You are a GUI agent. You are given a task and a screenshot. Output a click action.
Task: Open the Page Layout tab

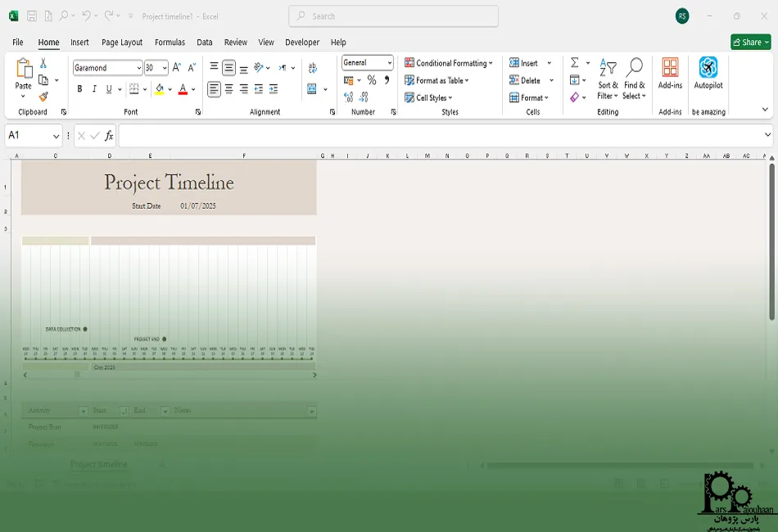tap(122, 43)
